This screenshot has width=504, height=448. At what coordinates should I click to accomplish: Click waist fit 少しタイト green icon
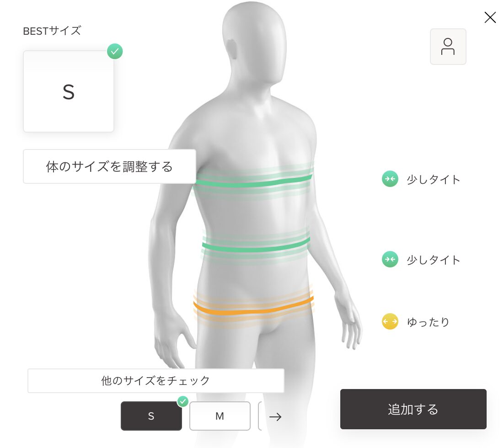(x=390, y=259)
